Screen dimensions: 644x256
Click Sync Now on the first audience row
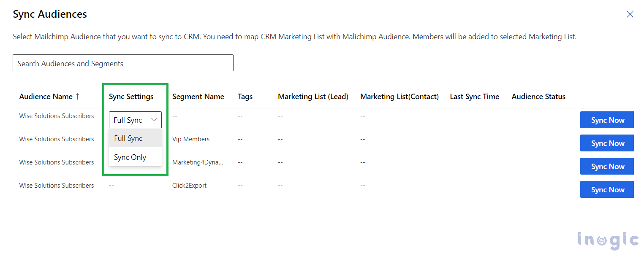click(x=607, y=120)
